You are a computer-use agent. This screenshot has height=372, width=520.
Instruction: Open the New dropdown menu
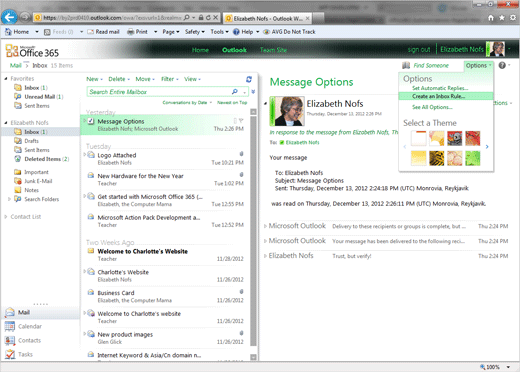coord(94,79)
